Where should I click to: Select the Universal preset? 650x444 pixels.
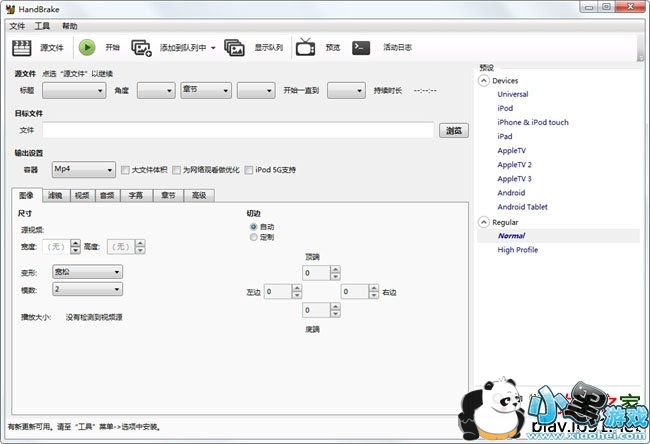513,94
